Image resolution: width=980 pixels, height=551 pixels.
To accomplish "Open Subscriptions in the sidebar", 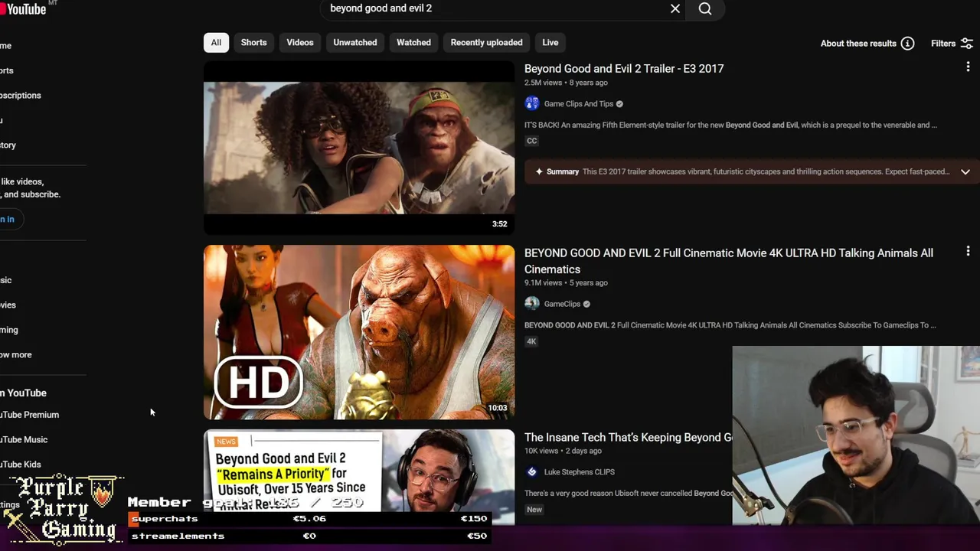I will coord(21,96).
